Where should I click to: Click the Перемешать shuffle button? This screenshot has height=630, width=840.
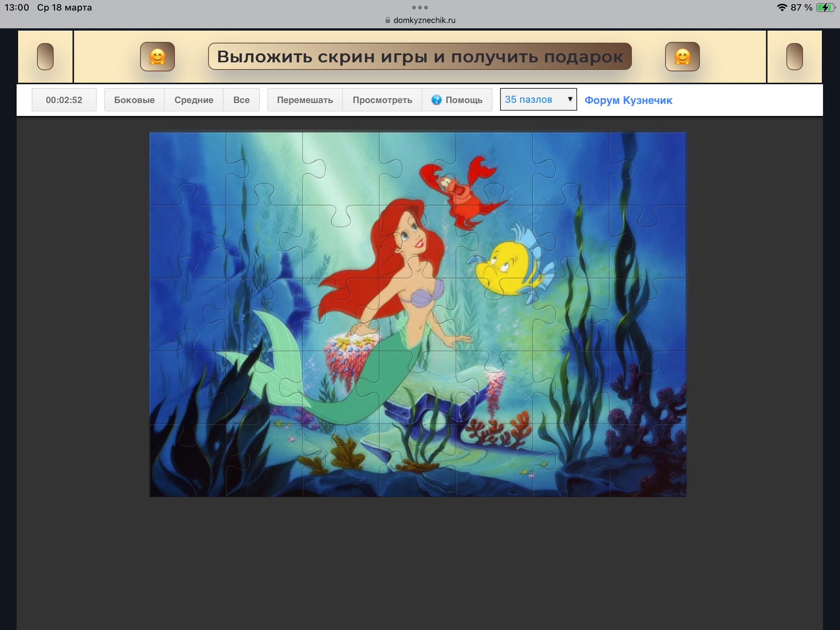[x=304, y=100]
